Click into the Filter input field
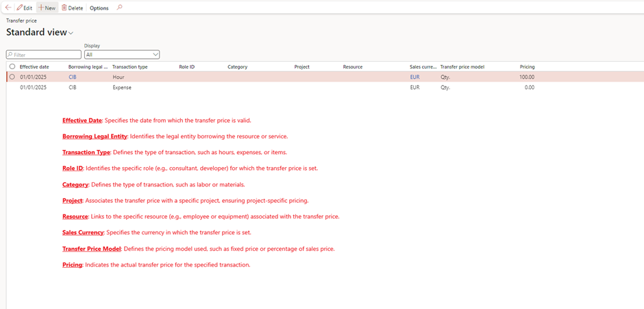Image resolution: width=644 pixels, height=309 pixels. 44,55
